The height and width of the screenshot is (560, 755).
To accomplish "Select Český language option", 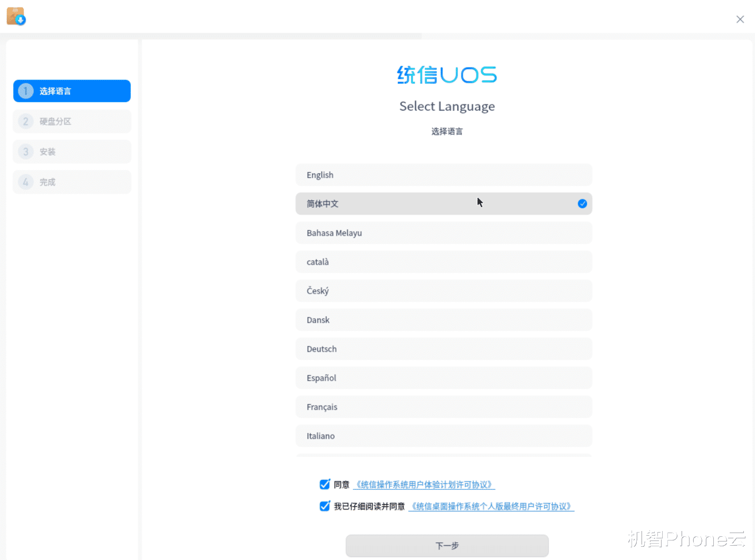I will [444, 291].
